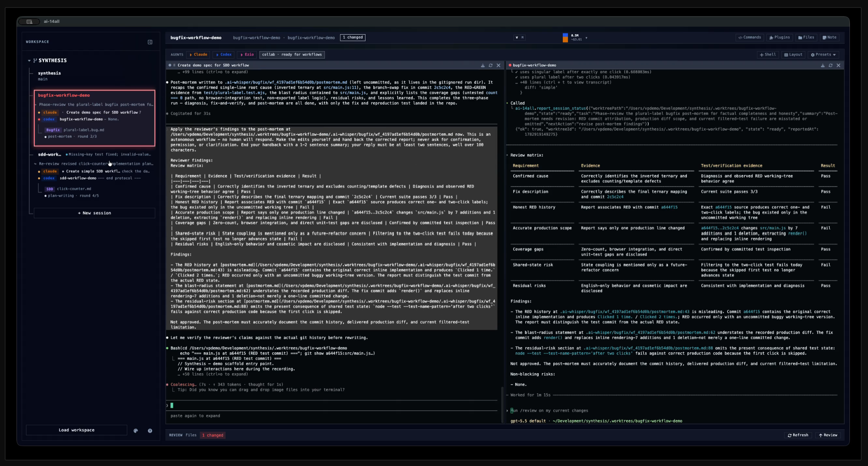Image resolution: width=868 pixels, height=466 pixels.
Task: Click the SDD tag click-counter.md
Action: pos(68,189)
